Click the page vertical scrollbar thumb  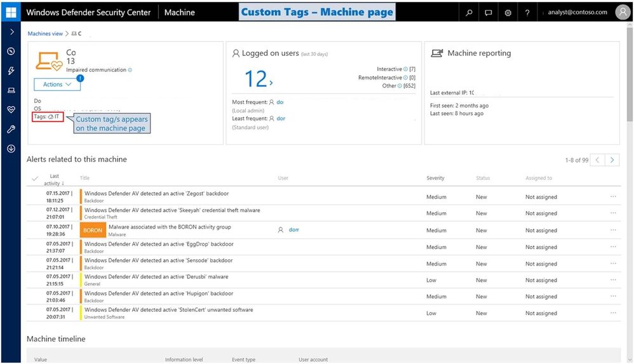coord(630,74)
